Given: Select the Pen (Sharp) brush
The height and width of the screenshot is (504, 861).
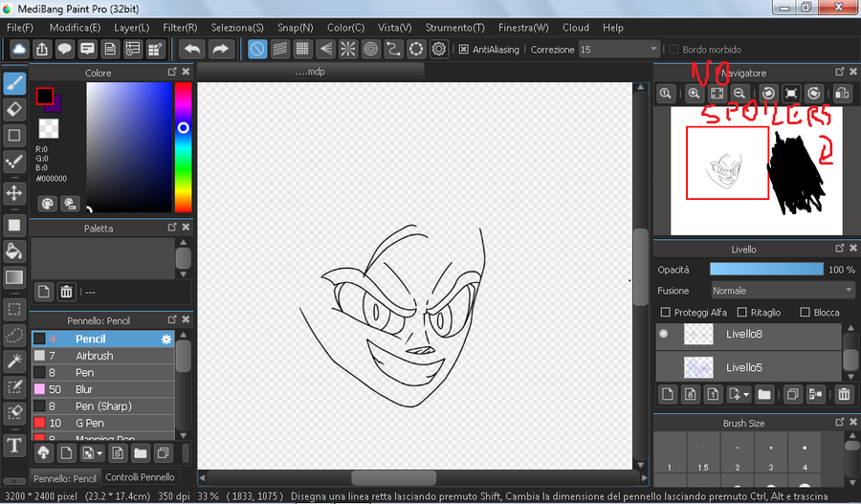Looking at the screenshot, I should click(102, 406).
